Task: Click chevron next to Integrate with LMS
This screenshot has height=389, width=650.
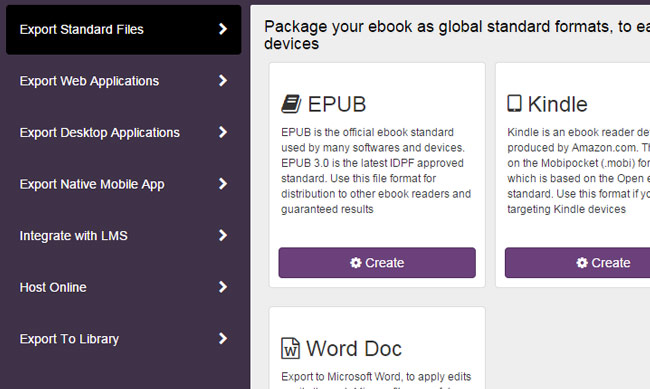Action: [223, 235]
